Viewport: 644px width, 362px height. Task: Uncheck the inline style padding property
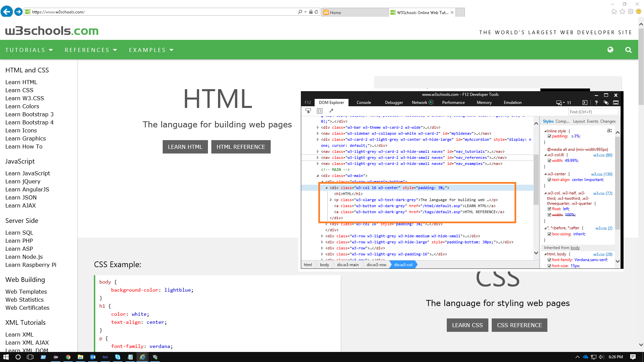click(x=549, y=136)
